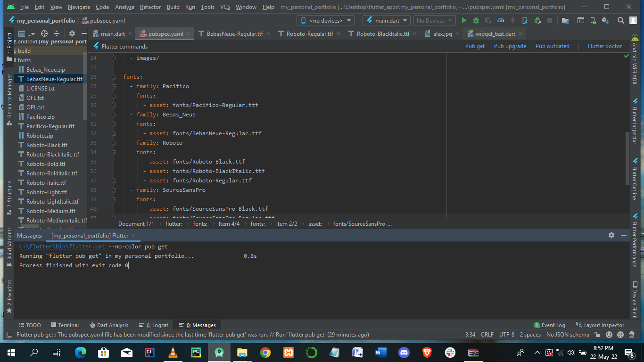Viewport: 644px width, 362px height.
Task: Click the happy face feedback icon
Action: click(x=609, y=335)
